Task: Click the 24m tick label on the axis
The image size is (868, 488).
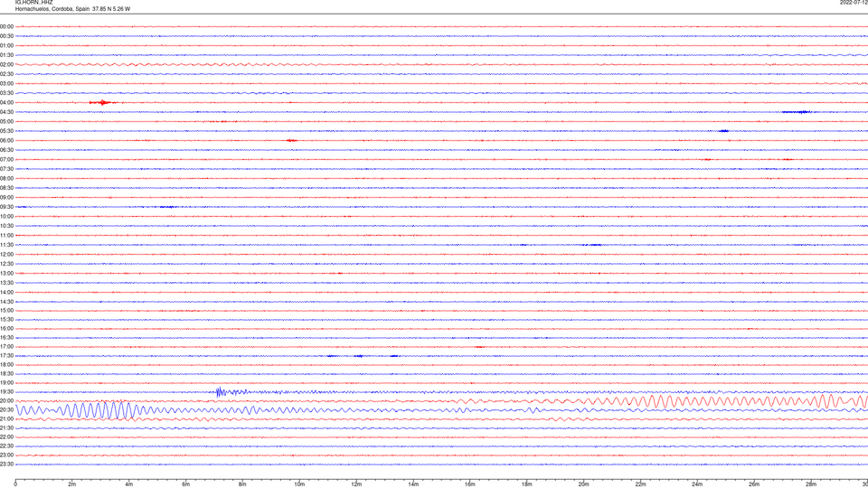Action: [697, 484]
